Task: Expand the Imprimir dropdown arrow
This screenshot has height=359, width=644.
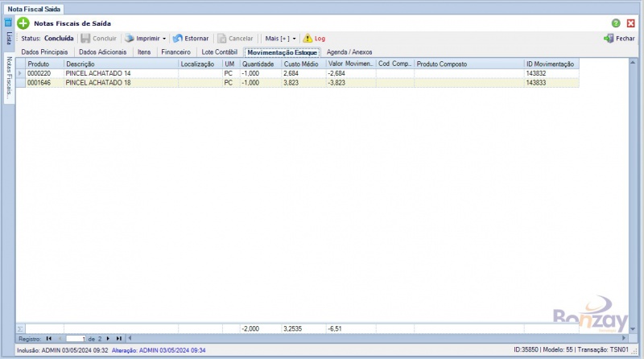Action: (164, 38)
